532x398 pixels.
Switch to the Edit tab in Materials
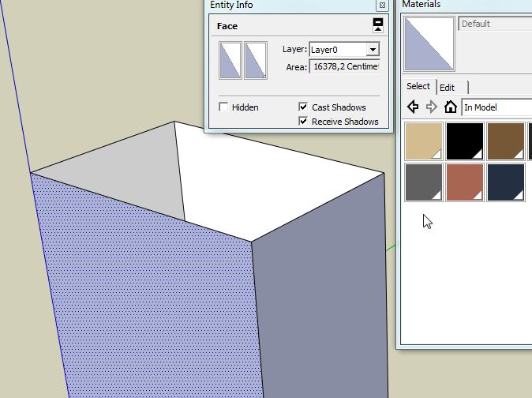tap(447, 87)
